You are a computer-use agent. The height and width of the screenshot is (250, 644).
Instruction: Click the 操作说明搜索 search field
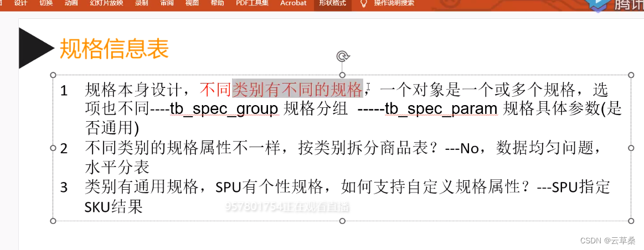[x=394, y=3]
